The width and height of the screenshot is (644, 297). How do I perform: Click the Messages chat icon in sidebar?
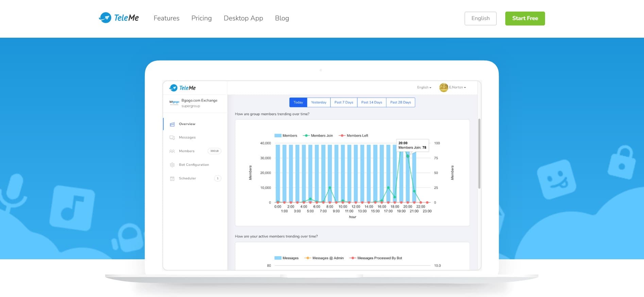click(172, 138)
